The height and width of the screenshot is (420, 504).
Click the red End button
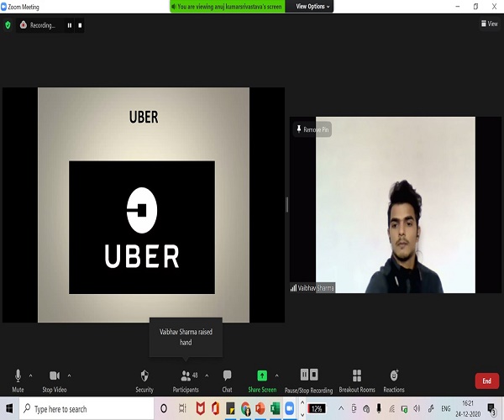pyautogui.click(x=486, y=381)
